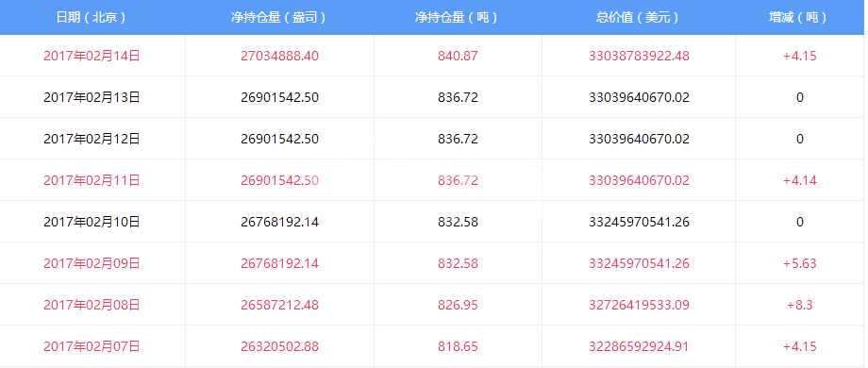Click 836.72 tons in 02月12日 row
Image resolution: width=868 pixels, height=368 pixels.
point(458,139)
